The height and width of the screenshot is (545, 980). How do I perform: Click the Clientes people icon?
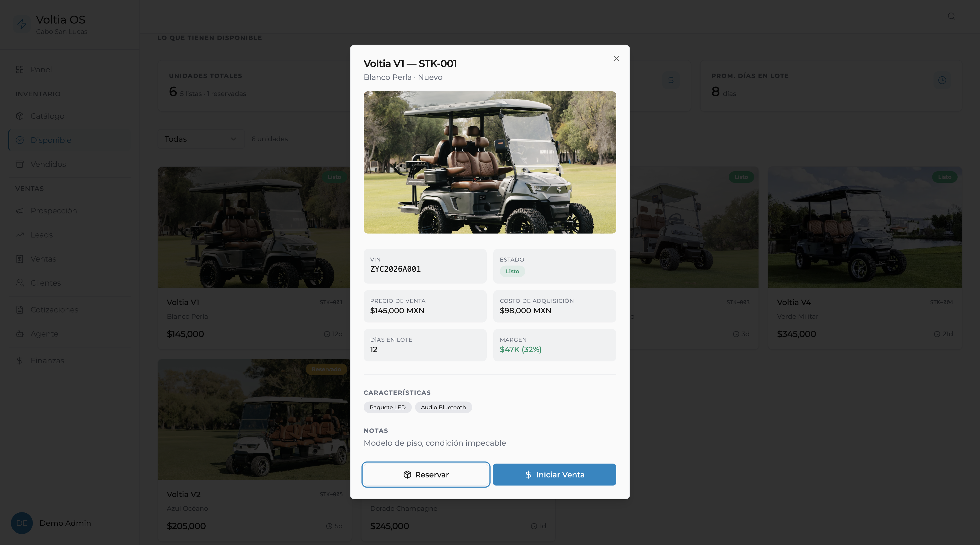pos(20,283)
